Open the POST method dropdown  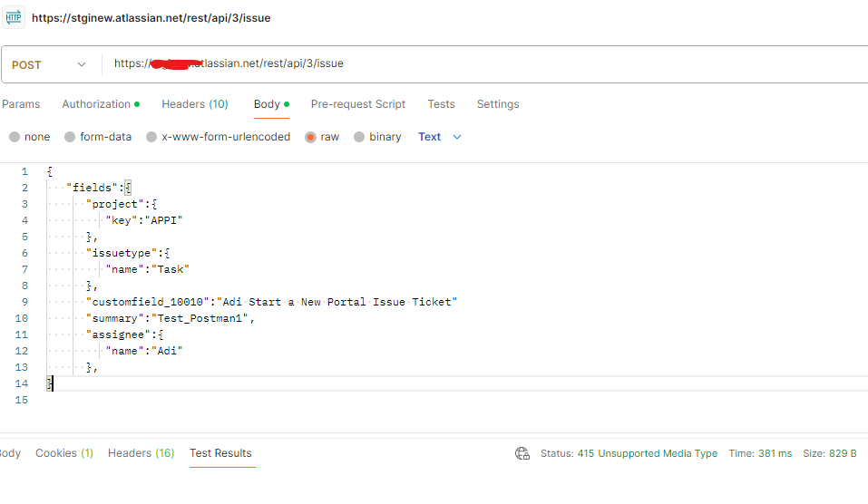click(x=50, y=64)
